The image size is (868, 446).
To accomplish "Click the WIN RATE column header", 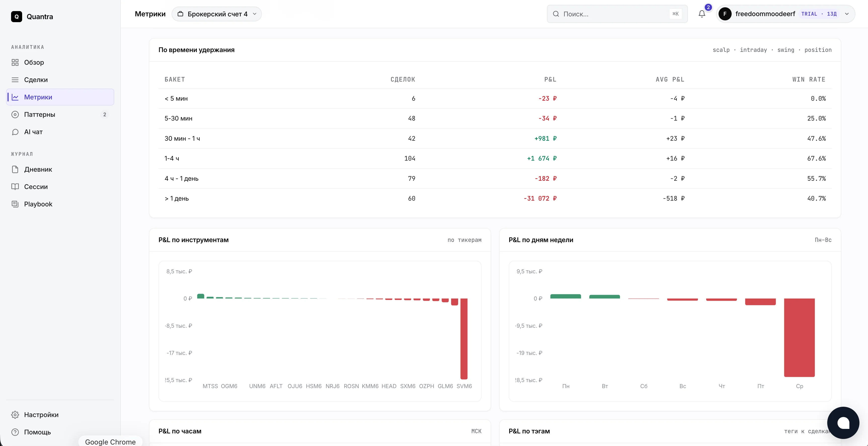I will (809, 80).
